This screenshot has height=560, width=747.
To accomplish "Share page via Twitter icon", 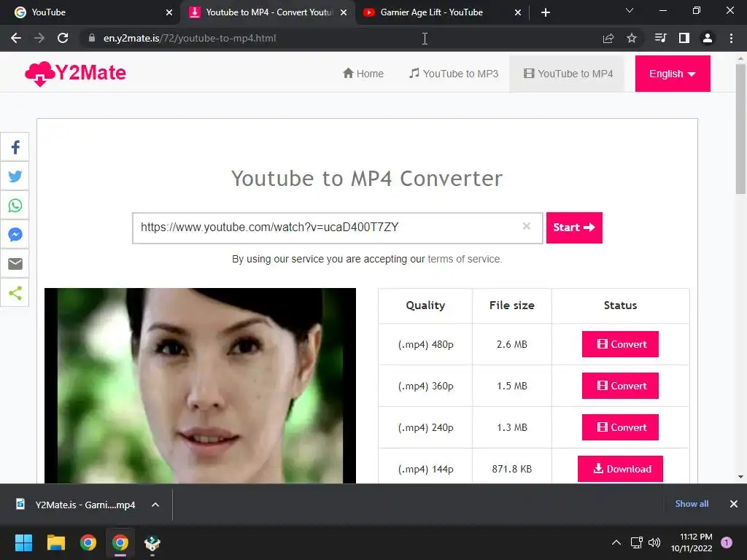I will click(15, 176).
